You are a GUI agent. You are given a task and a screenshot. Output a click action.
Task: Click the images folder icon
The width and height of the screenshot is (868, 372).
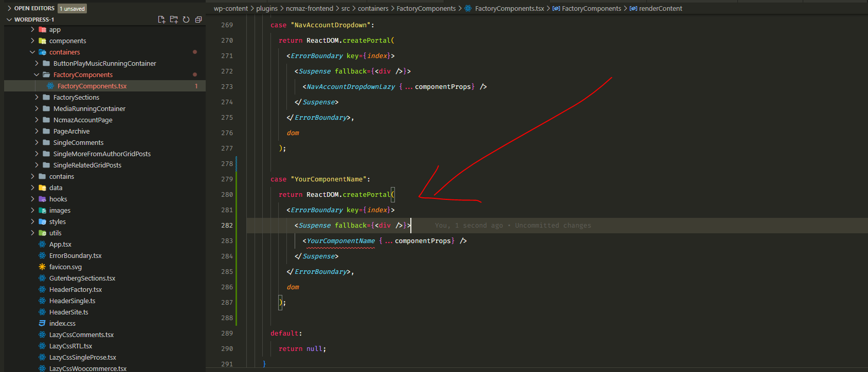[42, 211]
